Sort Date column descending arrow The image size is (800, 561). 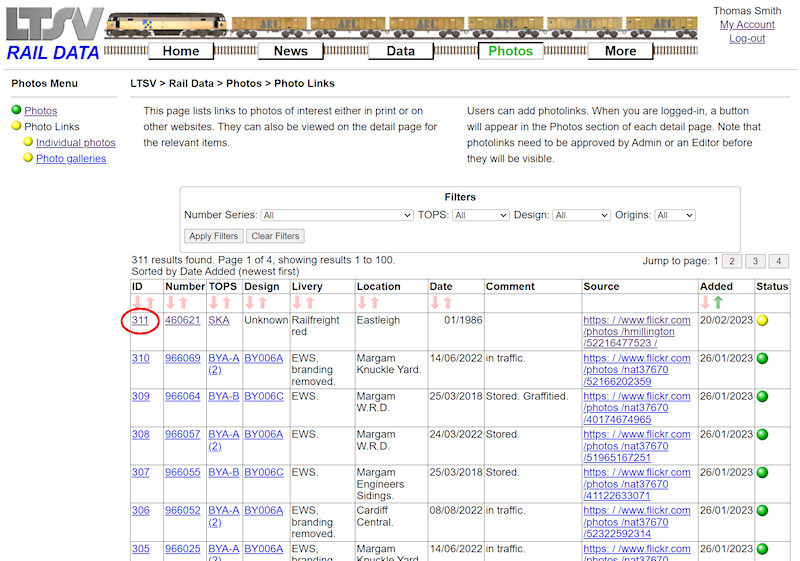[x=435, y=302]
